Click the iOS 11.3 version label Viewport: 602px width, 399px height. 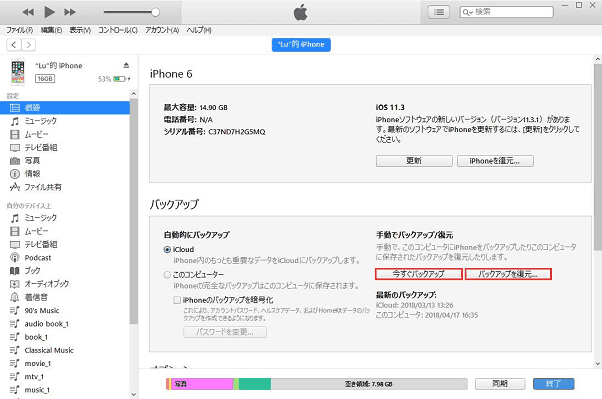[390, 108]
